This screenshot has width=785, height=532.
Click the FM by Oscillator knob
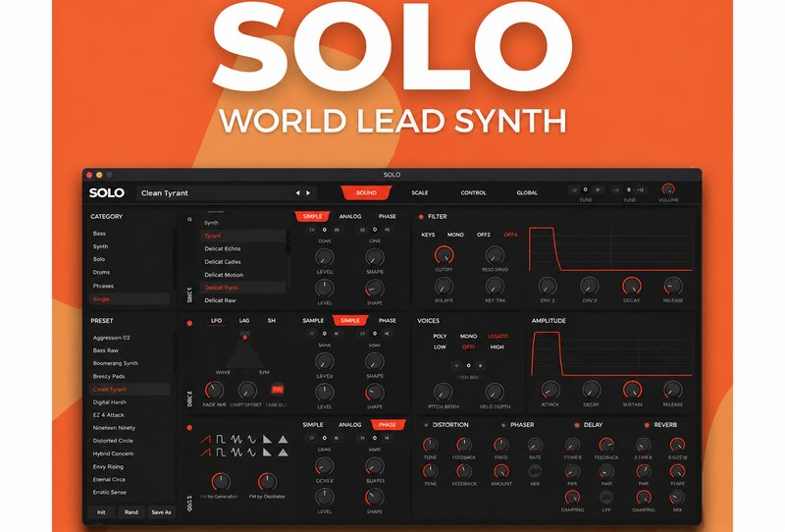point(267,481)
